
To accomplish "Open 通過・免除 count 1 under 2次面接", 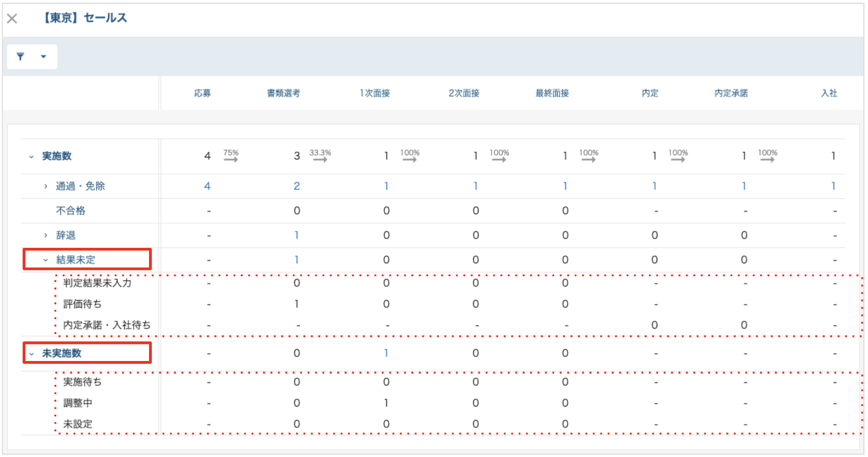I will click(475, 186).
